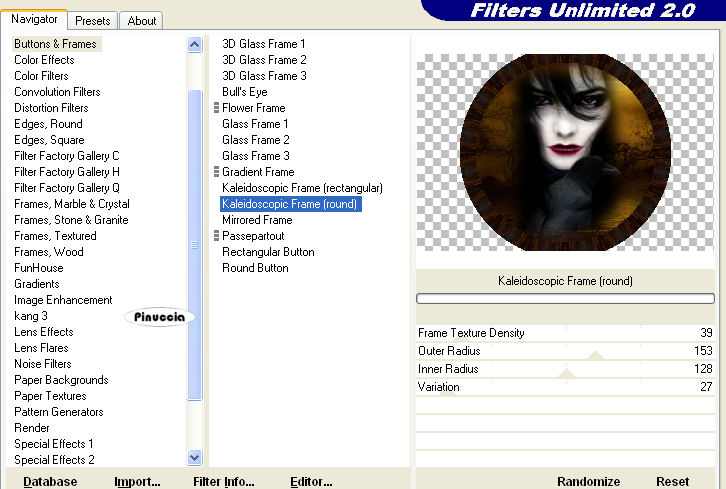Screen dimensions: 726x489
Task: Select Lens Flares category
Action: 41,348
